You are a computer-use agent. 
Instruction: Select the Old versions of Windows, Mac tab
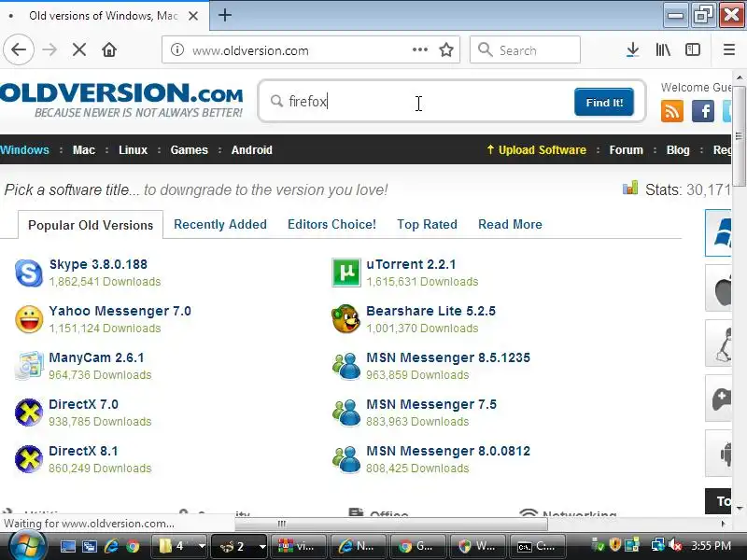[103, 16]
